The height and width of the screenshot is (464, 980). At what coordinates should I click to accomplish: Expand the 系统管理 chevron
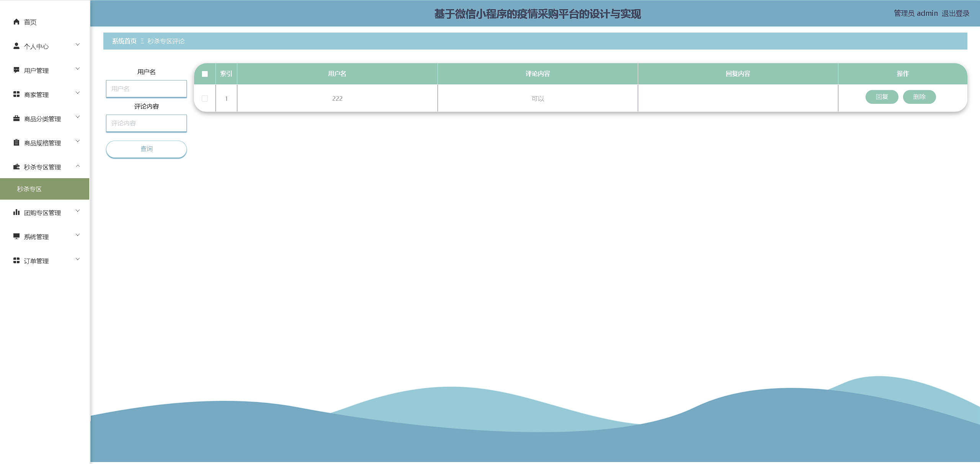(78, 235)
